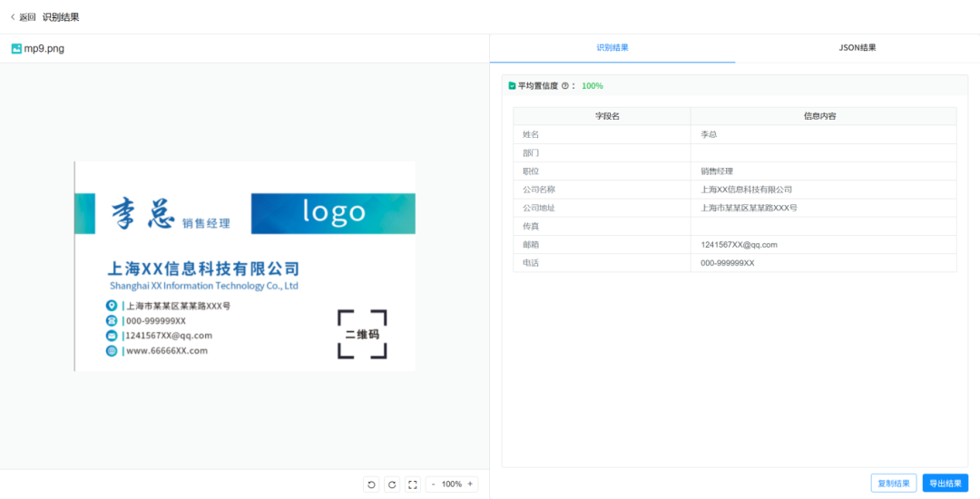Zoom in with plus button
The image size is (980, 499).
click(x=470, y=484)
